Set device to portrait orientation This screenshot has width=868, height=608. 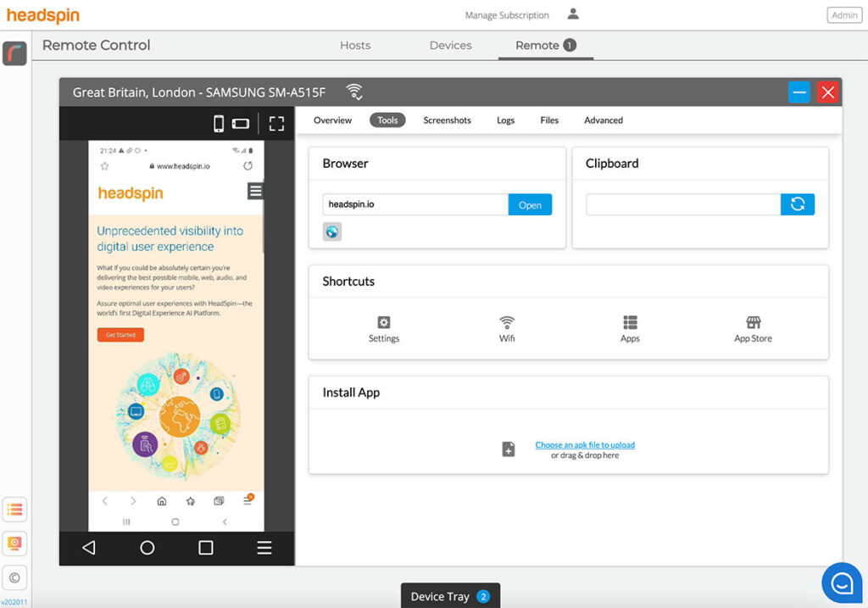pos(219,124)
